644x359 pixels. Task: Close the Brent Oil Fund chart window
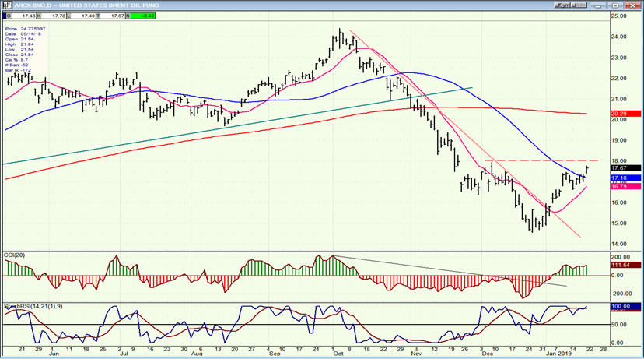[x=632, y=5]
